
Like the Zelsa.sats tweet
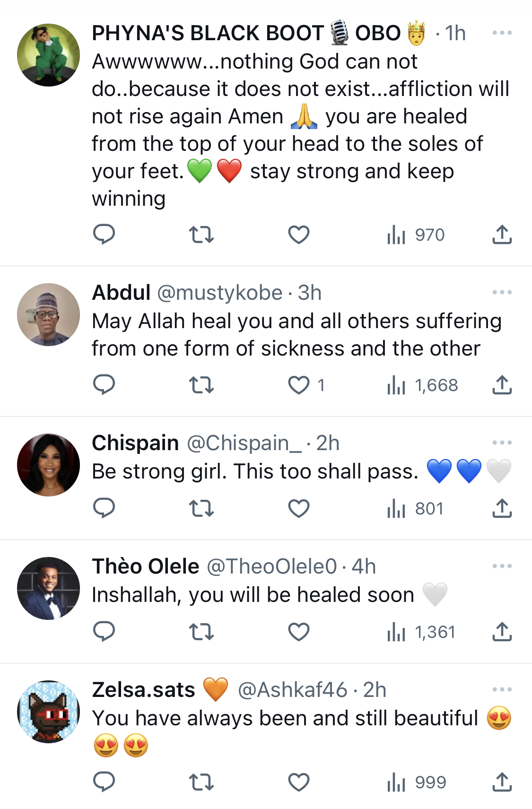(x=299, y=782)
